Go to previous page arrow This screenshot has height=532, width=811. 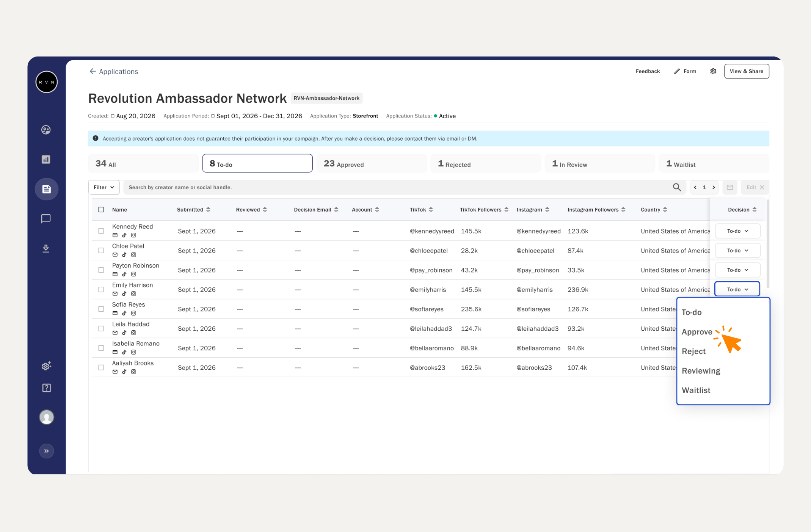pyautogui.click(x=695, y=187)
